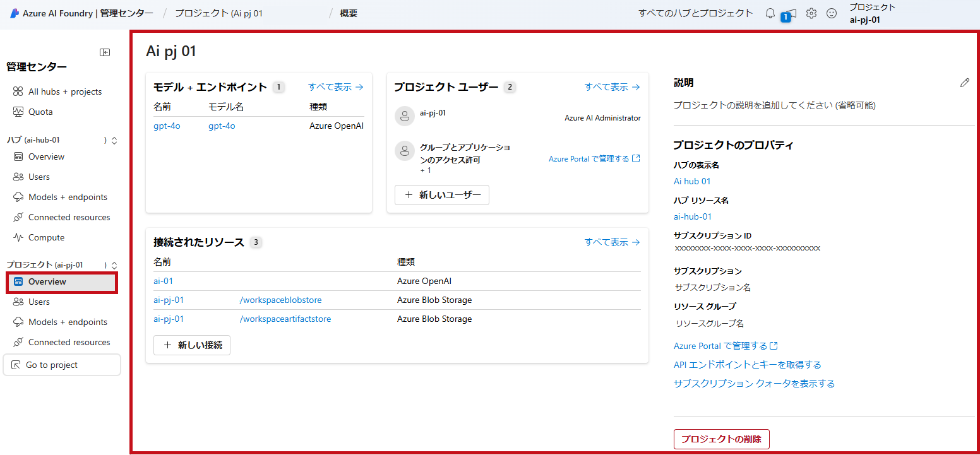Viewport: 980px width, 455px height.
Task: Open the settings gear icon
Action: click(811, 13)
